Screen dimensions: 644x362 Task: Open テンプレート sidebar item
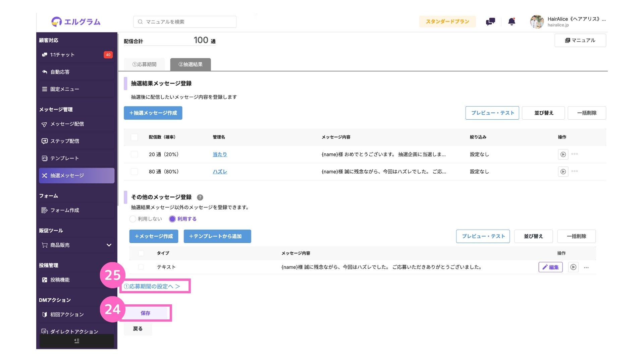pyautogui.click(x=76, y=158)
